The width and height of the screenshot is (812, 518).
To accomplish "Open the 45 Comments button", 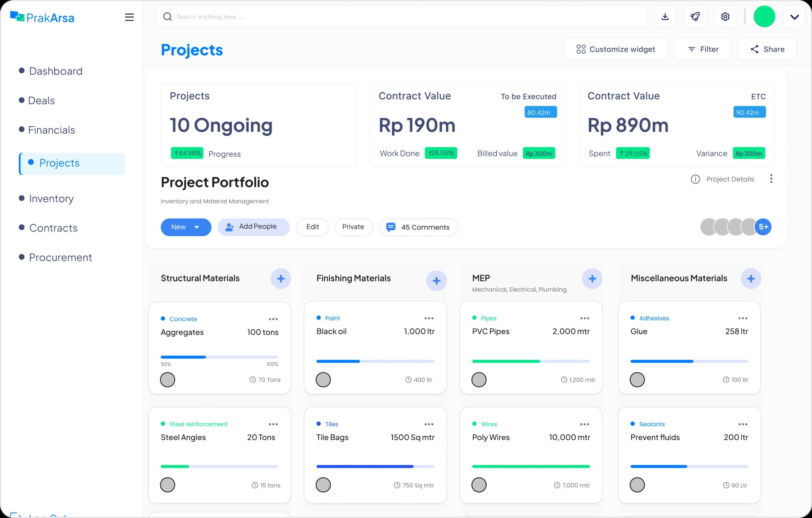I will [x=418, y=227].
